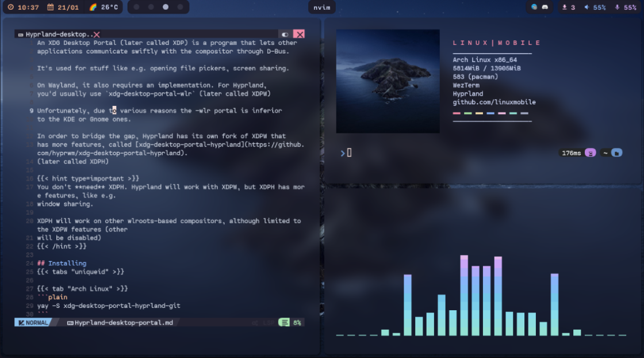Screen dimensions: 644x358
Task: Open the rainbow weather icon
Action: 93,7
